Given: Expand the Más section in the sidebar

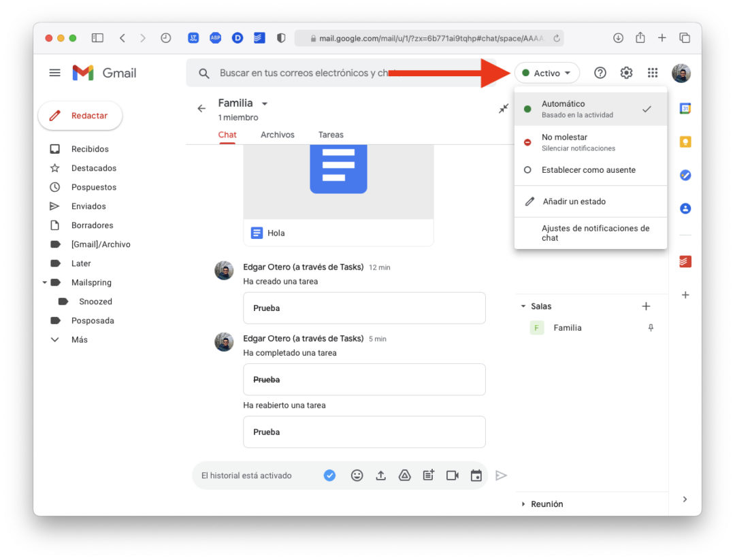Looking at the screenshot, I should 80,339.
